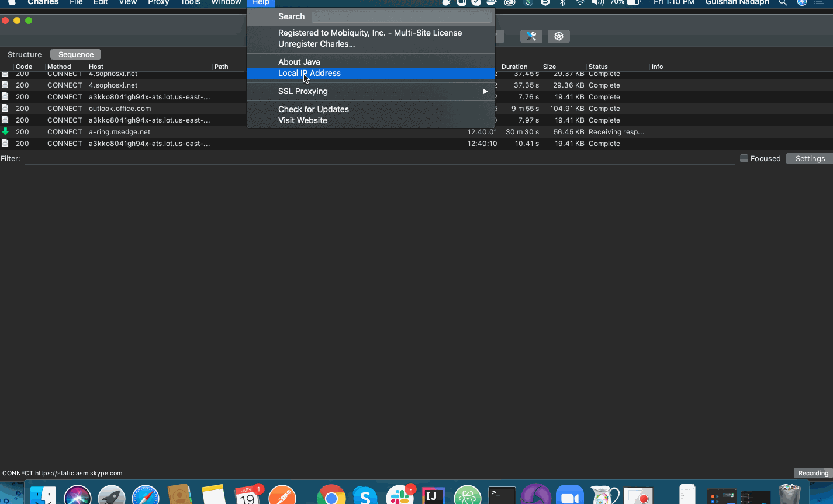Screen dimensions: 833x504
Task: Click the Recording status button
Action: [x=813, y=473]
